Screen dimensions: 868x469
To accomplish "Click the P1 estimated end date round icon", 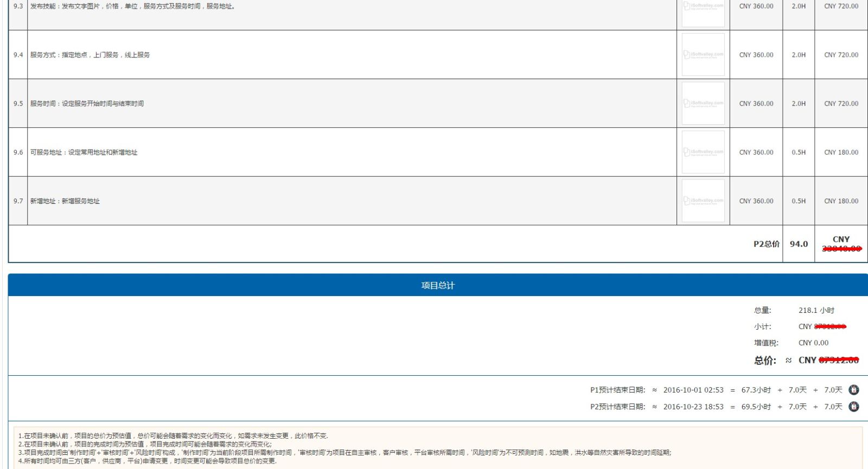I will 854,390.
